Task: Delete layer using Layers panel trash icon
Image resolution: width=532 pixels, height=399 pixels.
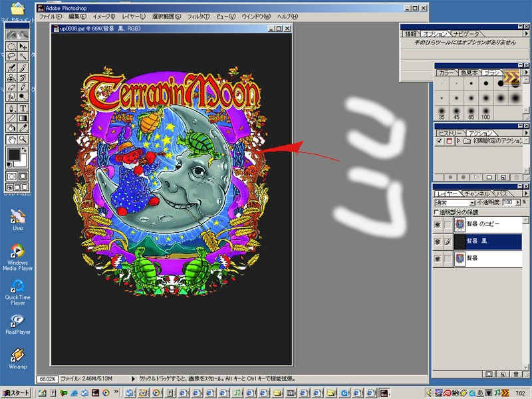Action: tap(516, 374)
